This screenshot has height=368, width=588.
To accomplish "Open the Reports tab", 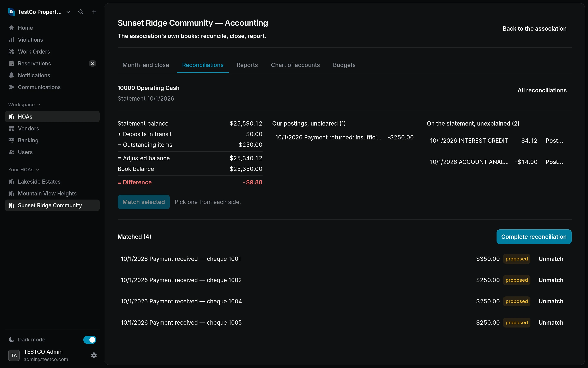I will tap(247, 65).
